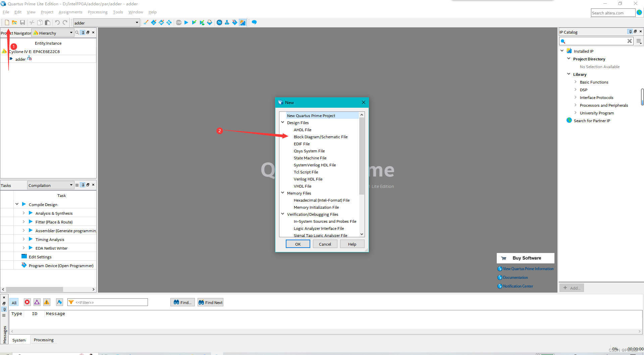Click the Undo toolbar icon
Image resolution: width=644 pixels, height=355 pixels.
[x=57, y=22]
